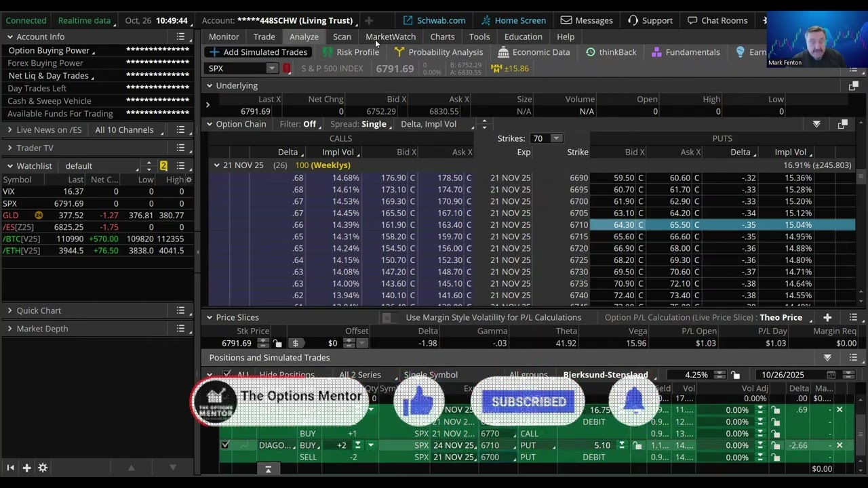Switch to the Trade tab
Viewport: 868px width, 488px height.
[x=264, y=37]
